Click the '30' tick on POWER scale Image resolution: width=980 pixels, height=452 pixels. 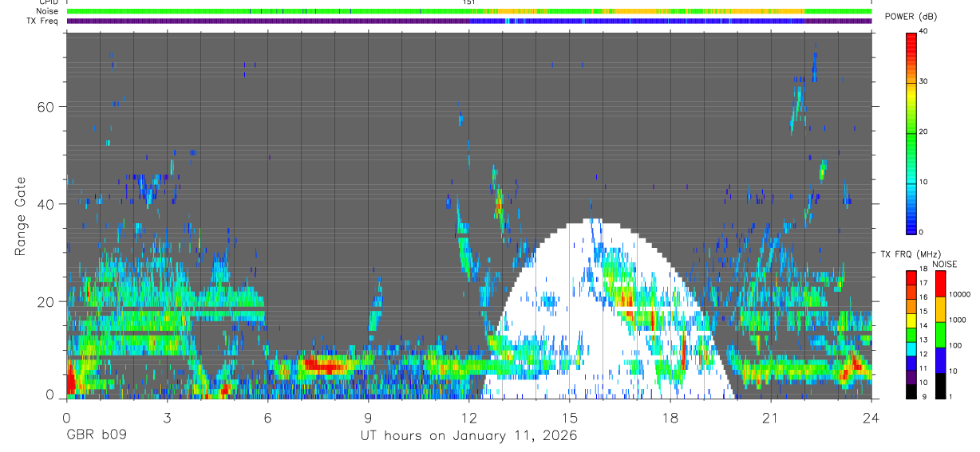[923, 81]
